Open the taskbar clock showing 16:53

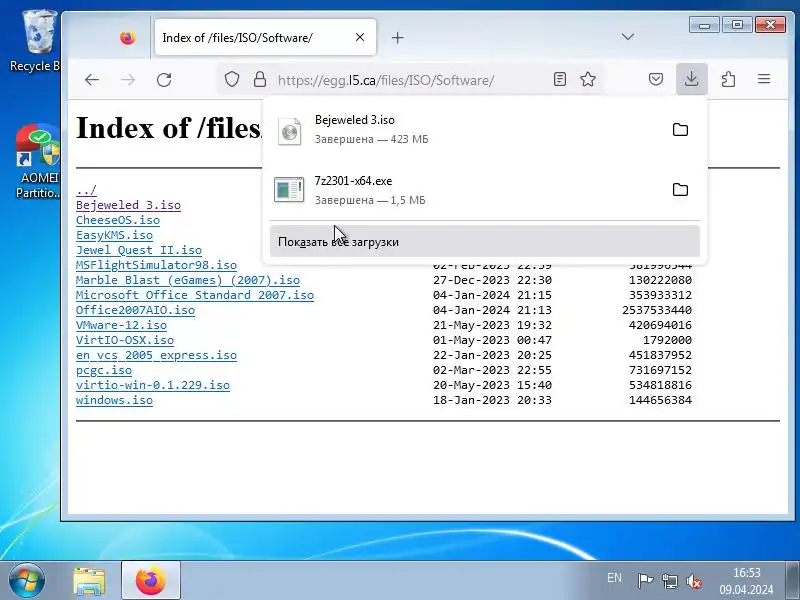[x=746, y=581]
